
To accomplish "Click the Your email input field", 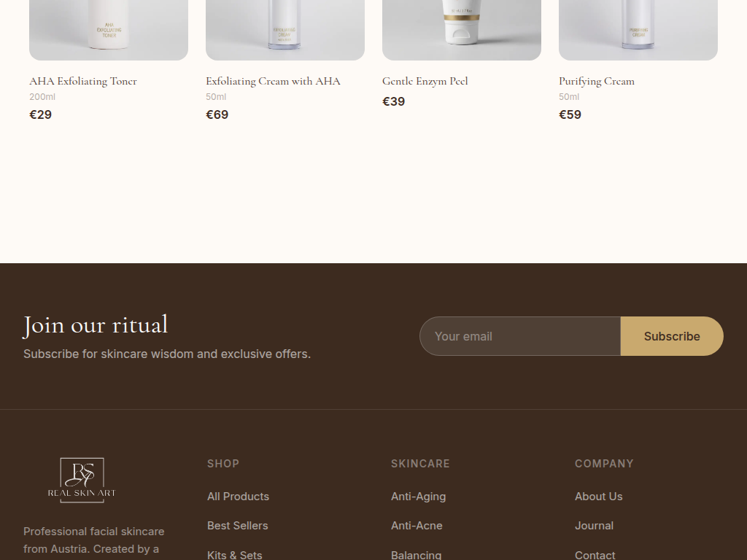I will pos(520,336).
